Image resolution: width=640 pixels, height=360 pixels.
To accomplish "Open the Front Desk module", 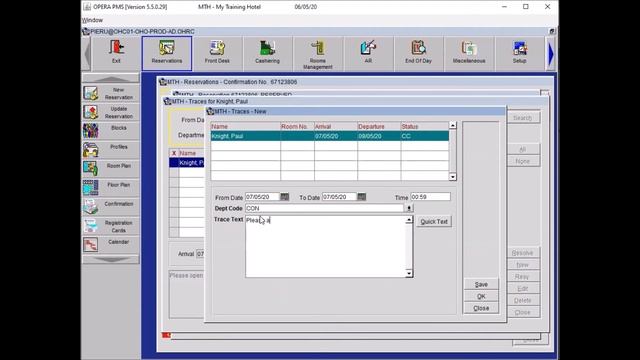I will (217, 53).
